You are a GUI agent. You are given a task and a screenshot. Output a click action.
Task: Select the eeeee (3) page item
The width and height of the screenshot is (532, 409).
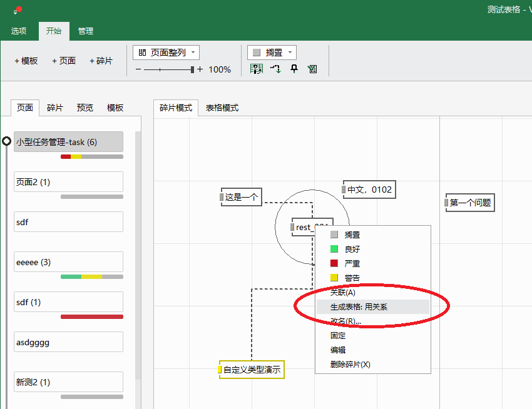[x=68, y=262]
